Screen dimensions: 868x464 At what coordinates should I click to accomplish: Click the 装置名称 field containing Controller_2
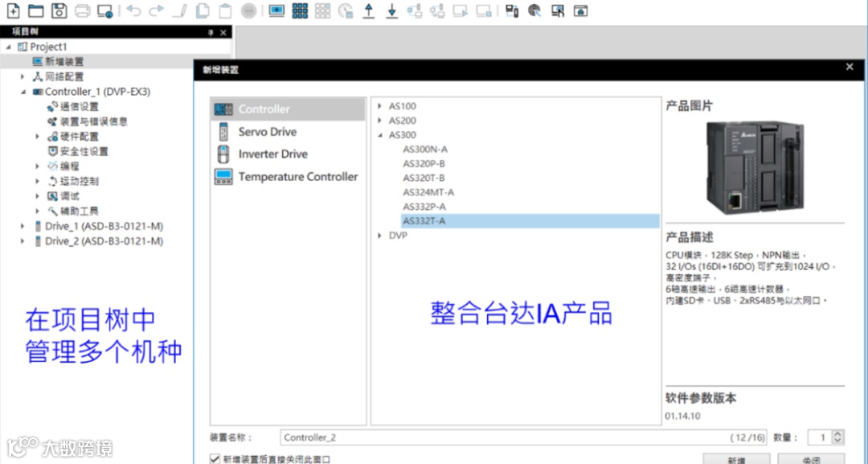pos(524,437)
